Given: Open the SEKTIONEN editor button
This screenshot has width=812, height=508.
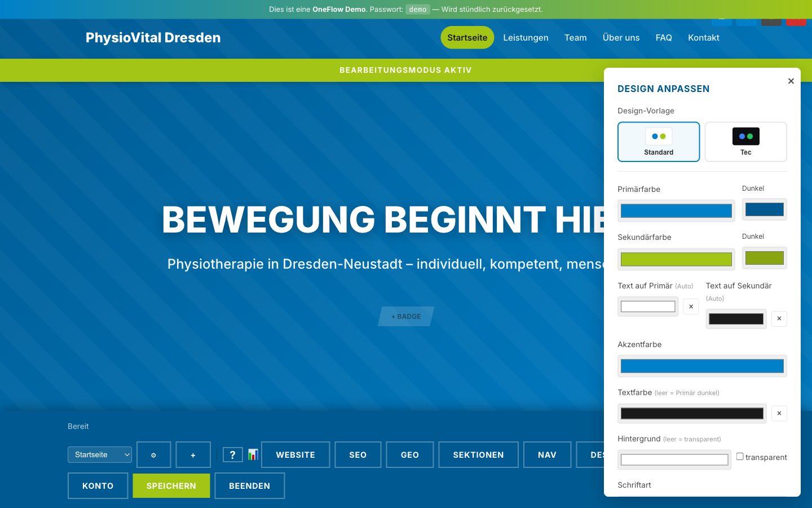Looking at the screenshot, I should 478,454.
